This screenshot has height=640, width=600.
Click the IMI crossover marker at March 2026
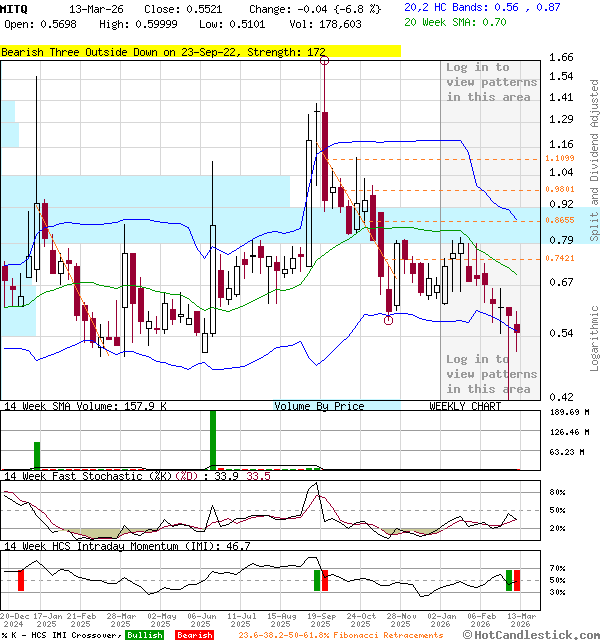tap(513, 580)
